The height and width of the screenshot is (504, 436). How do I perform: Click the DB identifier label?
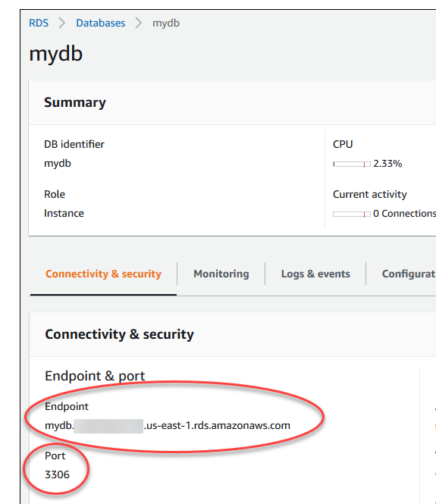(74, 144)
